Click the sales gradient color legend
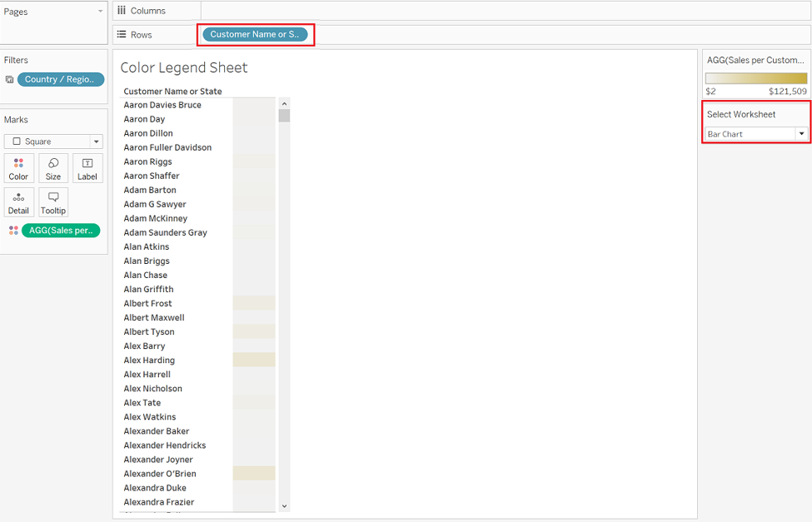 [x=755, y=77]
